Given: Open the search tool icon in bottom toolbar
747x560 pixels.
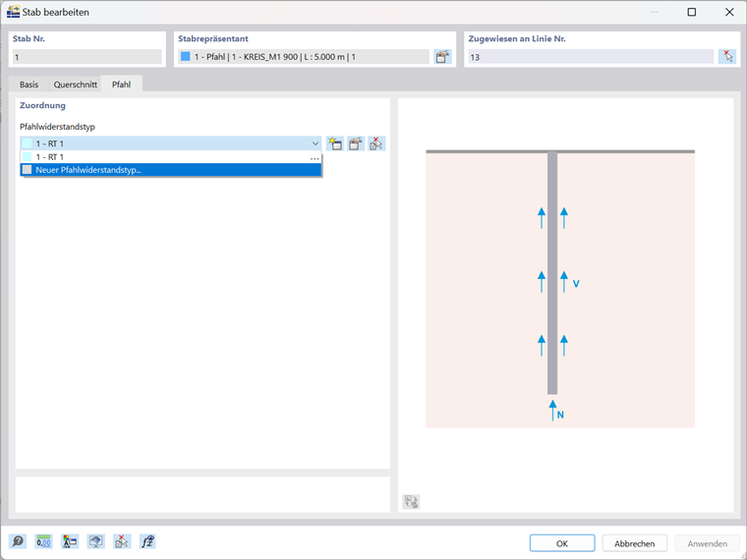Looking at the screenshot, I should point(18,541).
